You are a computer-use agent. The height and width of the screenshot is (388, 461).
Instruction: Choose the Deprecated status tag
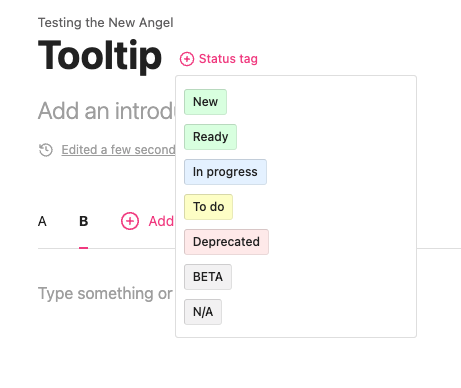click(226, 242)
